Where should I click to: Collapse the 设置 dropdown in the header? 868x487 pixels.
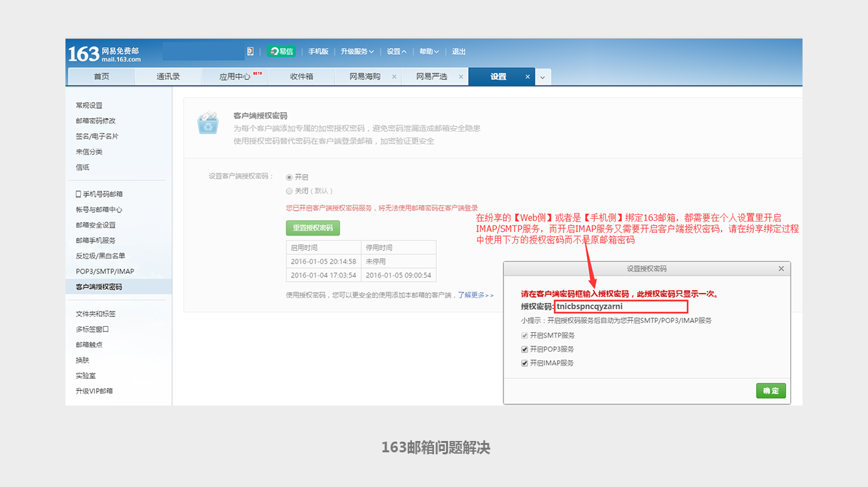pyautogui.click(x=397, y=51)
